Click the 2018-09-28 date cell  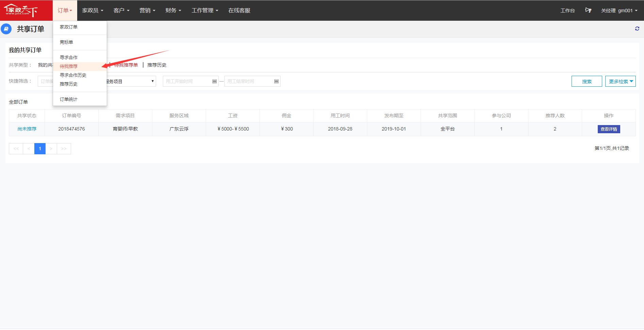340,129
